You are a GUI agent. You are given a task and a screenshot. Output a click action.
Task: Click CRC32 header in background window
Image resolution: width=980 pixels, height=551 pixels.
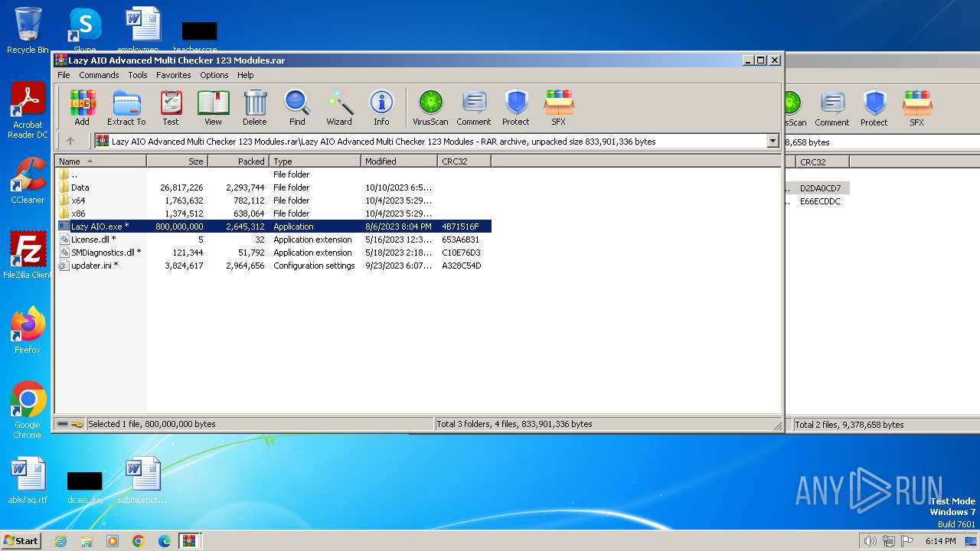[822, 161]
